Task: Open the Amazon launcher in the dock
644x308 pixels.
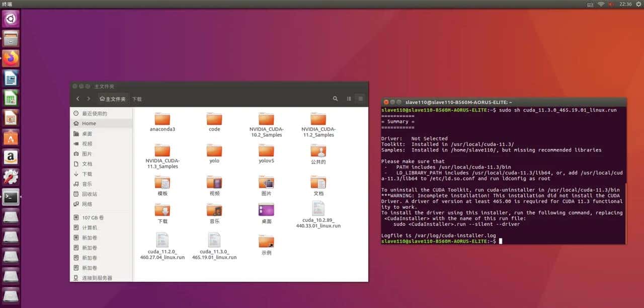Action: 11,156
